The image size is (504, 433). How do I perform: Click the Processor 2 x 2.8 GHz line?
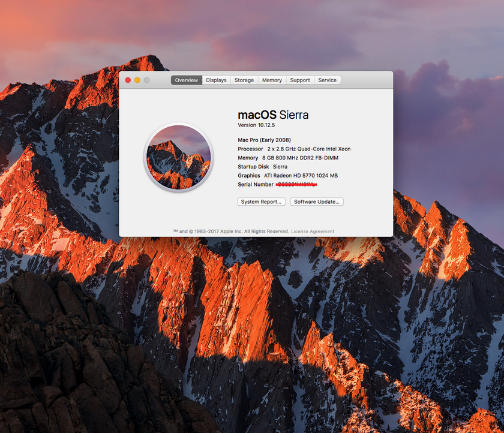click(294, 149)
